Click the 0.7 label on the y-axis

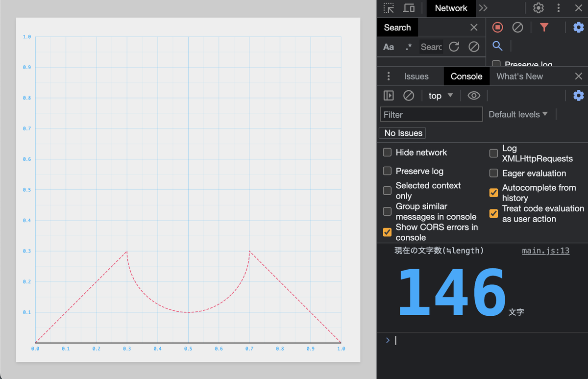[27, 128]
